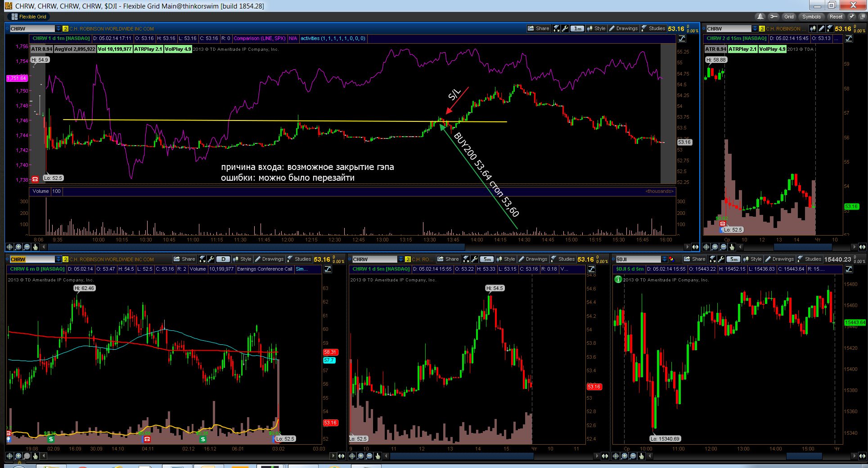This screenshot has width=868, height=468.
Task: Toggle expand-width arrows on CHRW 5m chart
Action: click(605, 456)
